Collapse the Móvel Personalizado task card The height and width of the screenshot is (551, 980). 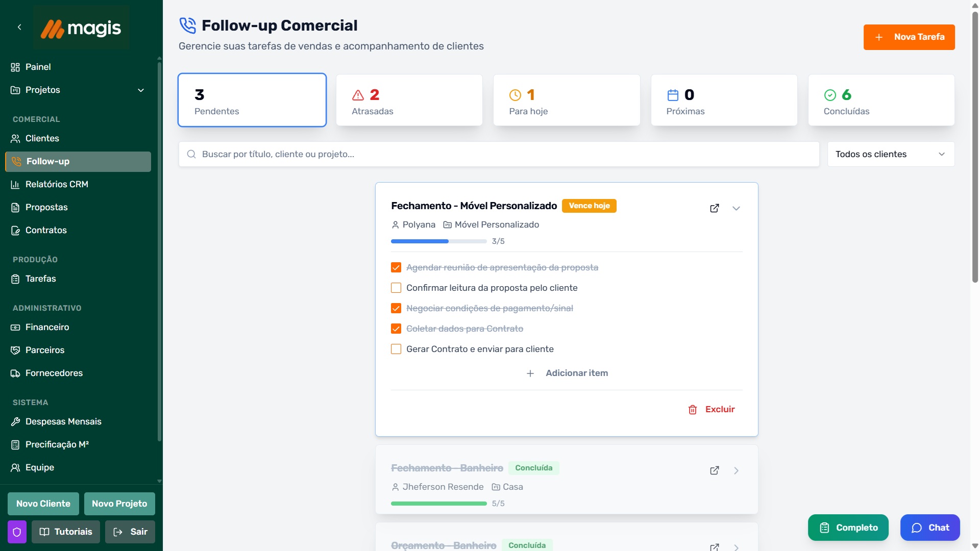click(x=736, y=208)
